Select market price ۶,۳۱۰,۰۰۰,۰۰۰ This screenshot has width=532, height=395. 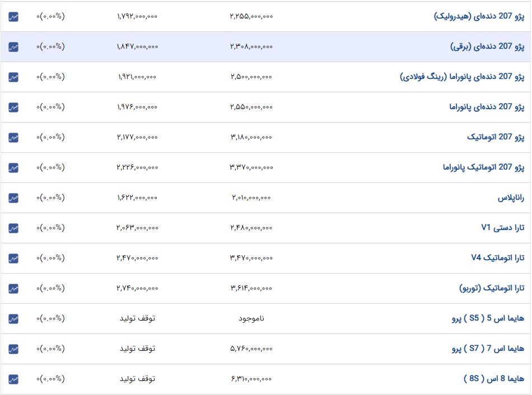pos(251,379)
